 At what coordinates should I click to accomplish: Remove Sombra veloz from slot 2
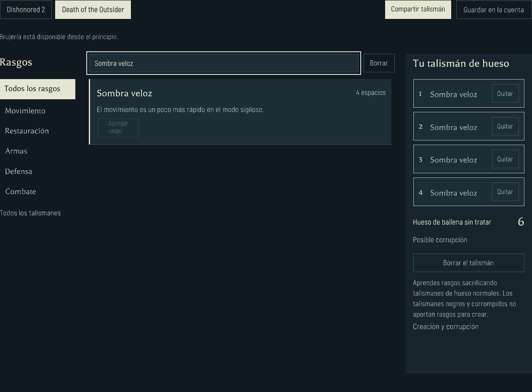click(505, 126)
